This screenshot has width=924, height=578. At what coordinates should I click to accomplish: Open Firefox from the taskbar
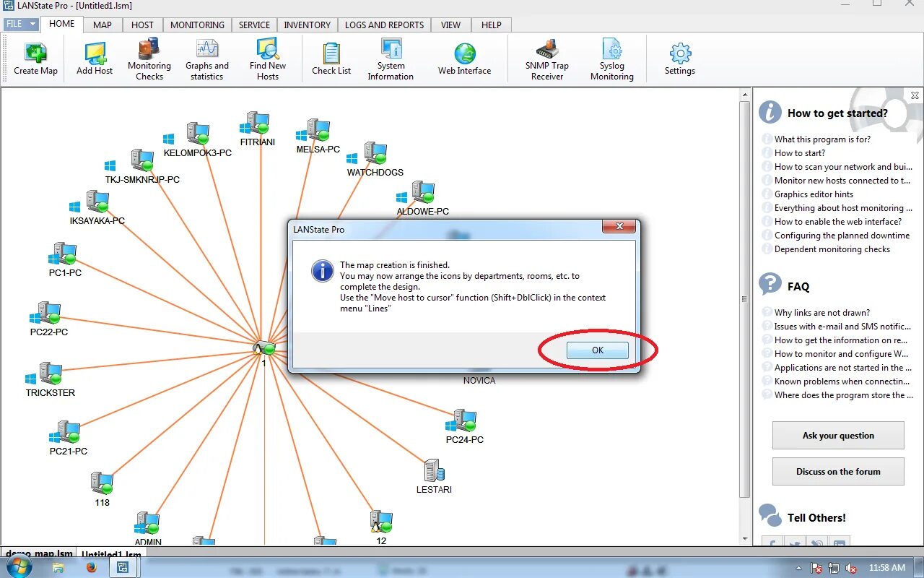(91, 568)
